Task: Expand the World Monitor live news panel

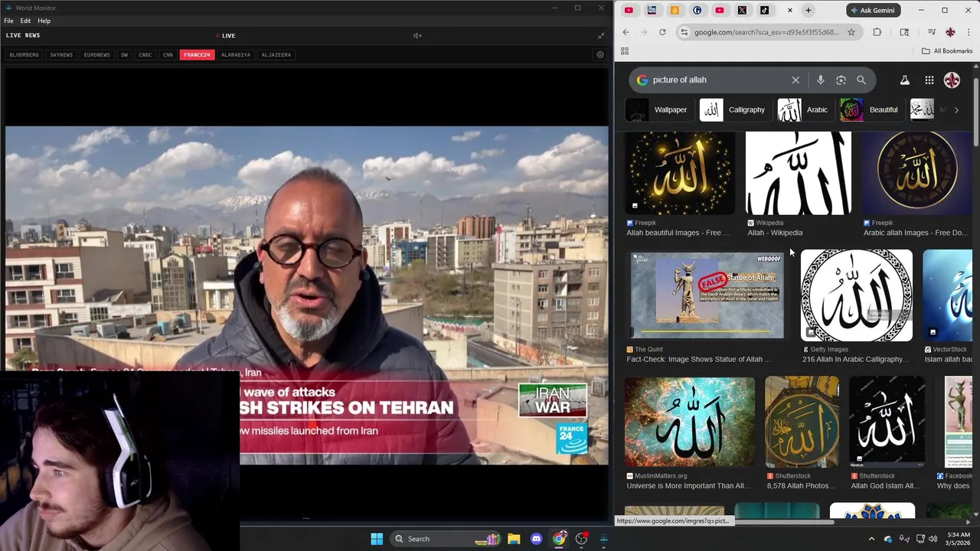Action: pos(601,35)
